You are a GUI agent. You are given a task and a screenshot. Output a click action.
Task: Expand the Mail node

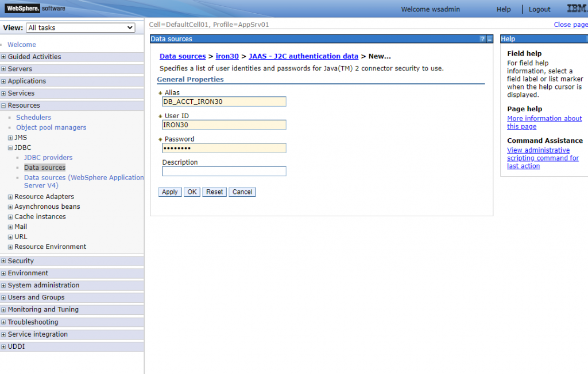[10, 227]
